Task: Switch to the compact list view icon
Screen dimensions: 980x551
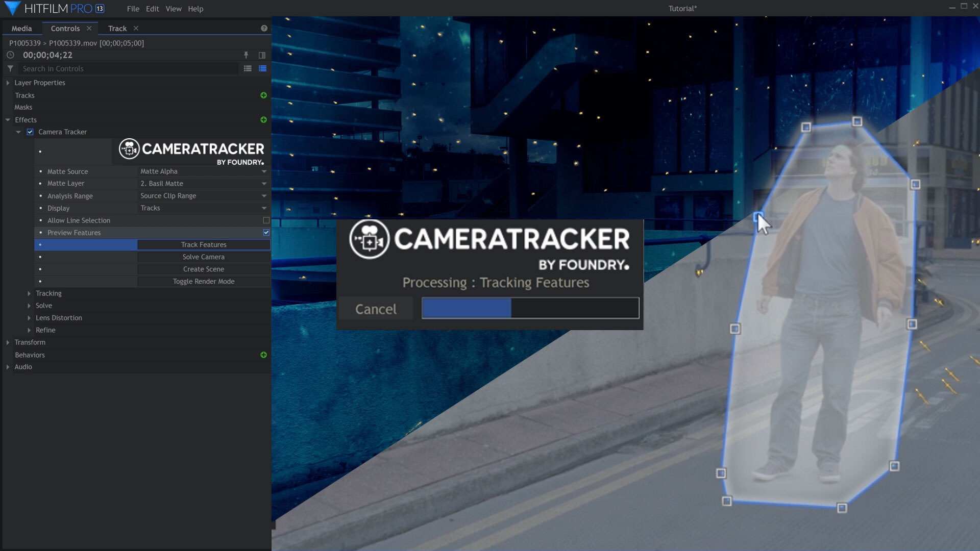Action: tap(248, 68)
